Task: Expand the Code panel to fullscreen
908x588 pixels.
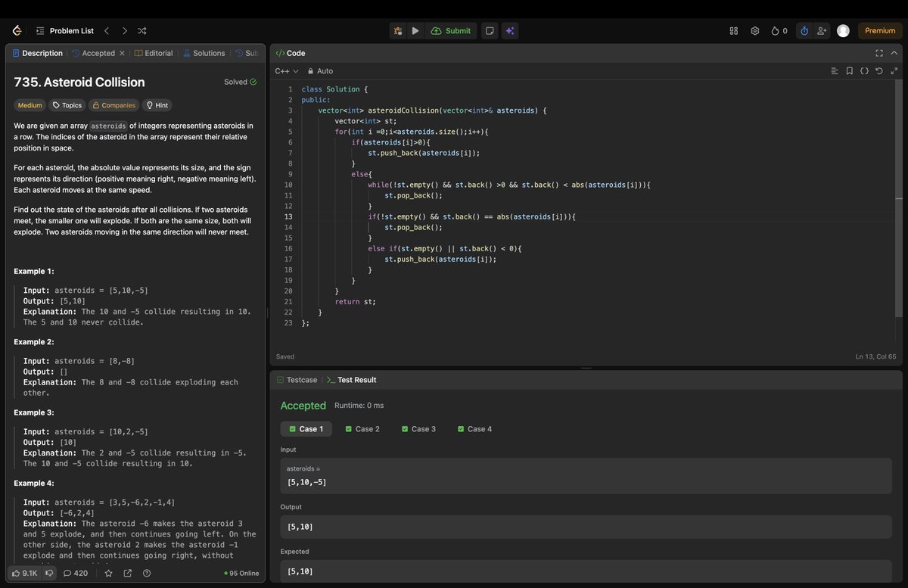Action: [878, 53]
